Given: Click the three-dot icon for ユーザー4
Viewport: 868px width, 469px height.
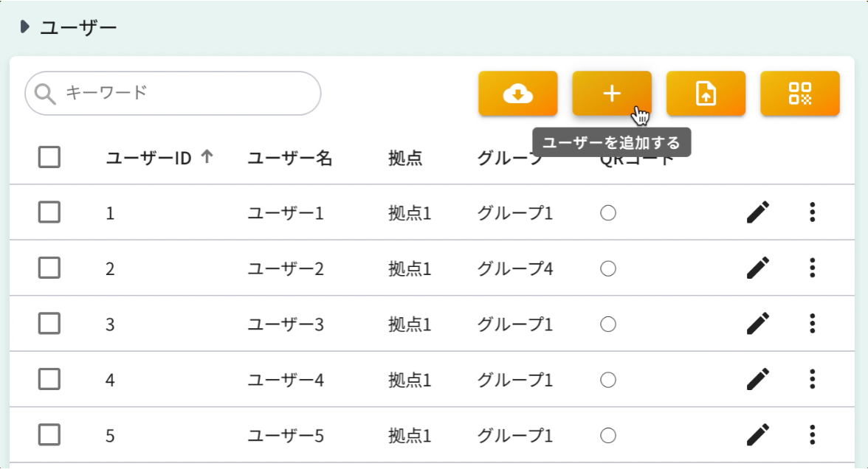Looking at the screenshot, I should point(812,379).
